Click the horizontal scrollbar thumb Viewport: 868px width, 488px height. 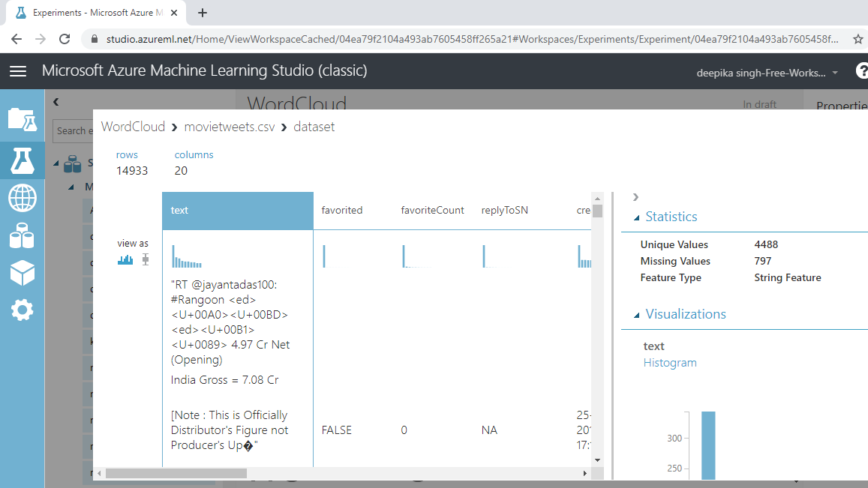click(x=176, y=473)
